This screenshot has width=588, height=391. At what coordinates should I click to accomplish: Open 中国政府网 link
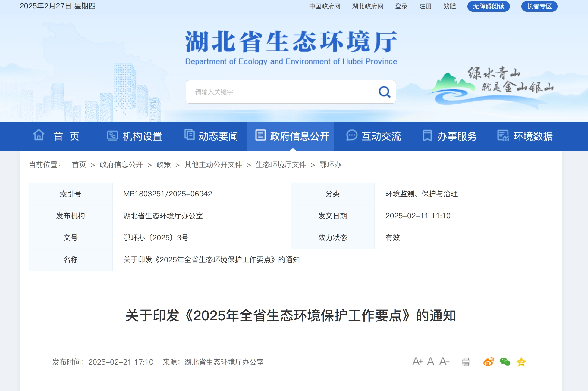(x=325, y=6)
